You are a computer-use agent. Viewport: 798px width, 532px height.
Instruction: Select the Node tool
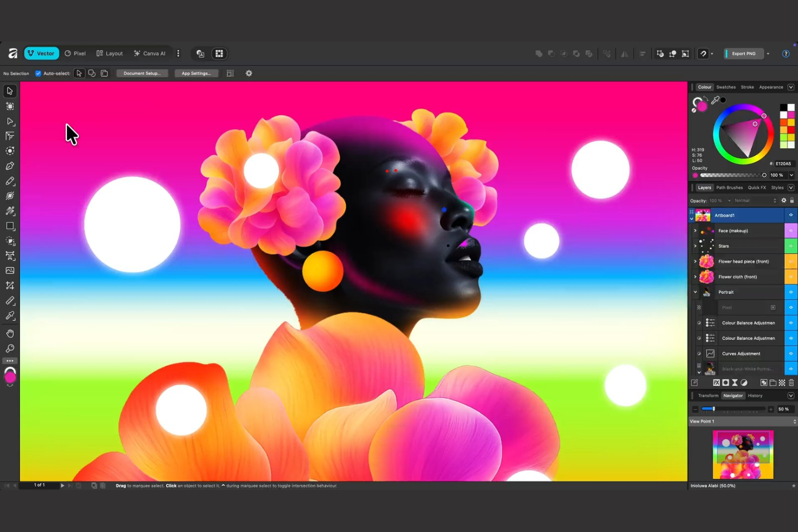tap(10, 121)
